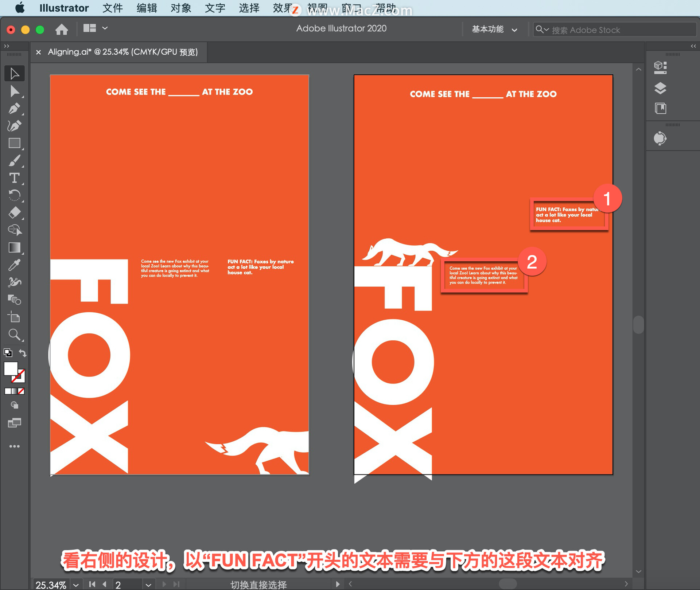Image resolution: width=700 pixels, height=590 pixels.
Task: Select the Blend tool
Action: pos(15,300)
